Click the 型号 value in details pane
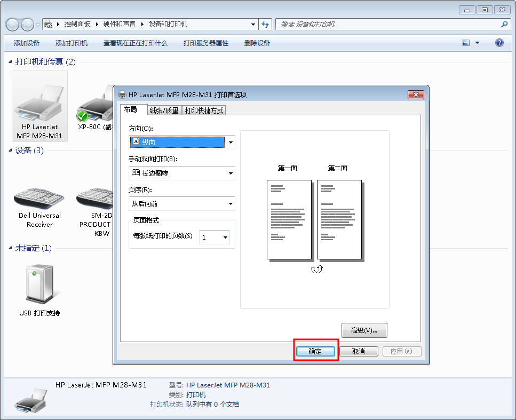The height and width of the screenshot is (420, 516). pos(228,385)
